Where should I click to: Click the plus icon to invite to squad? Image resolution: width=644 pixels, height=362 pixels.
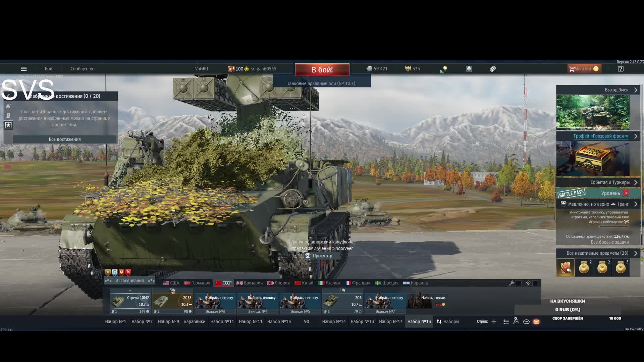[494, 321]
